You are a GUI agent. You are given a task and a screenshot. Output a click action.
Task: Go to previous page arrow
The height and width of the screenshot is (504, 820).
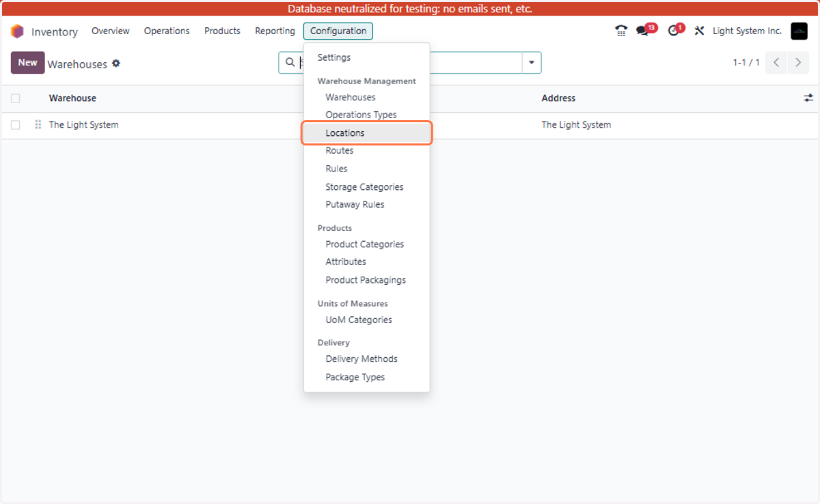pos(776,62)
